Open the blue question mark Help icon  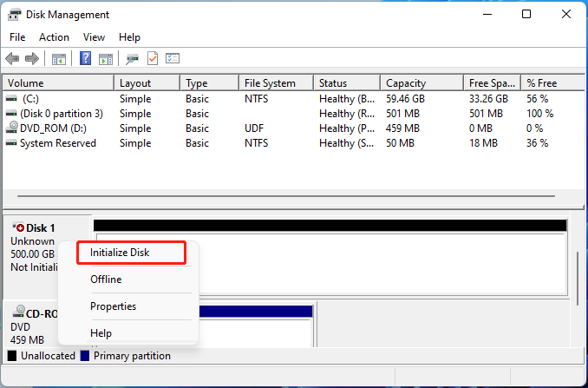pyautogui.click(x=86, y=58)
